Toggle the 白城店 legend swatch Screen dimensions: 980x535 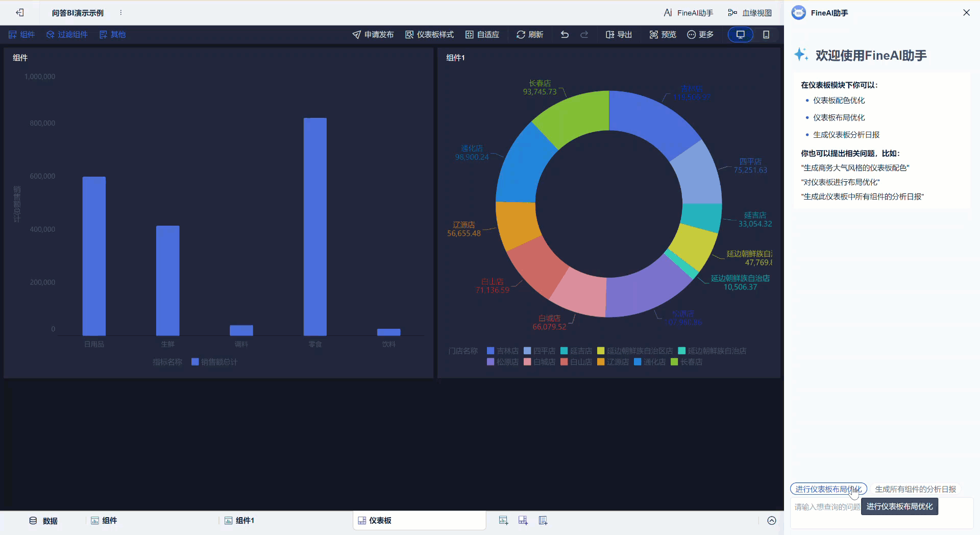[x=527, y=362]
